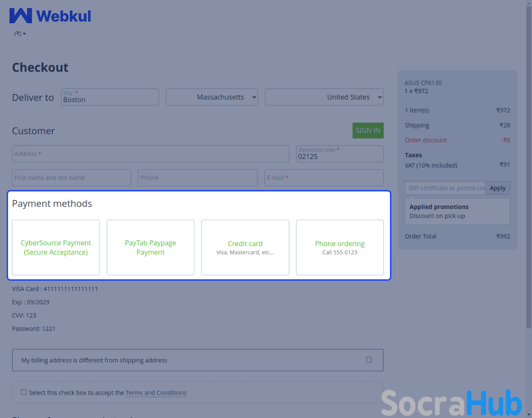
Task: Click the Password: 1221 text
Action: [x=34, y=328]
